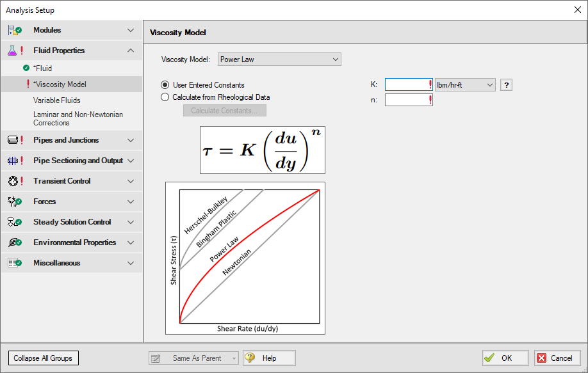Open the lbm/hr-ft units dropdown
This screenshot has height=373, width=588.
click(465, 84)
